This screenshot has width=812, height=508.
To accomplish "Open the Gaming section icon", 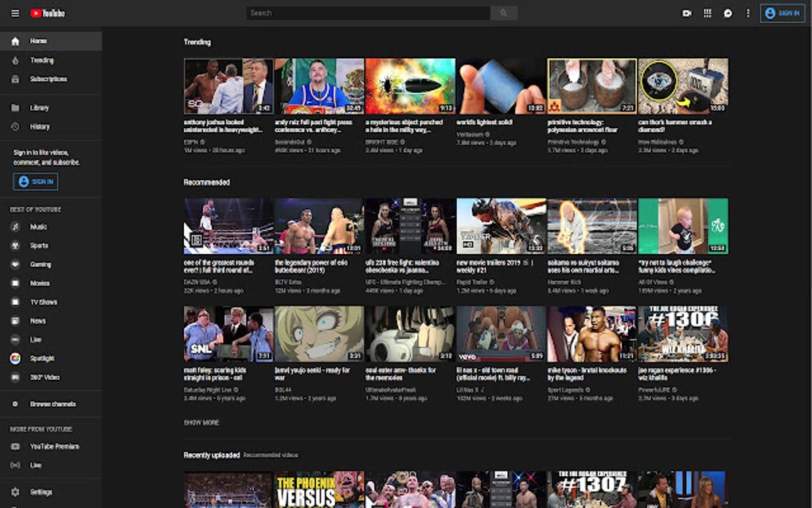I will click(16, 264).
